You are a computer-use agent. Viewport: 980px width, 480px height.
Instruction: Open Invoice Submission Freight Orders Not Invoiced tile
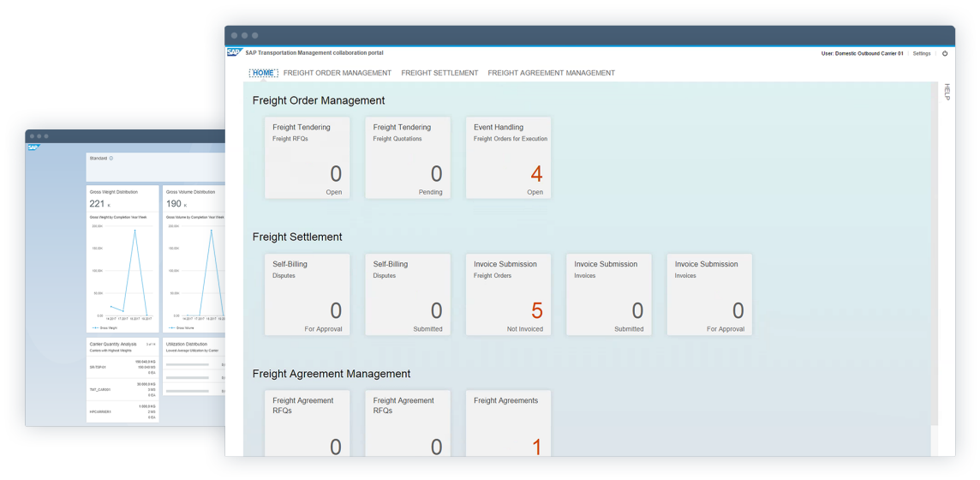pos(508,294)
